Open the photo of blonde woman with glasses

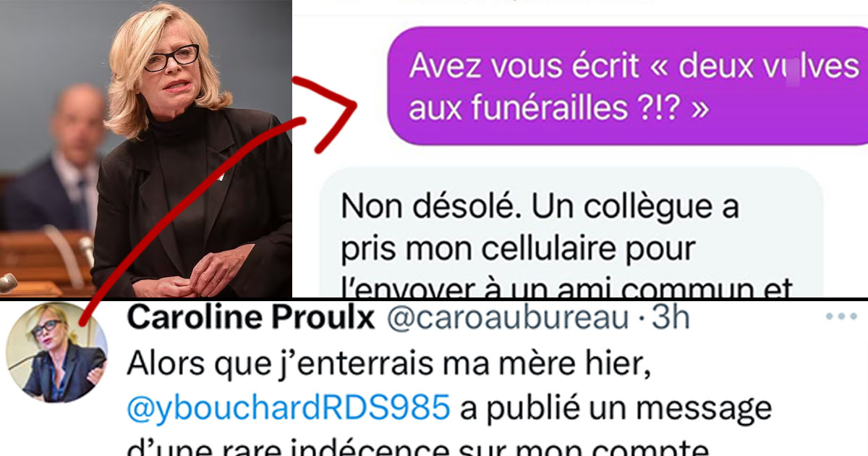coord(145,148)
